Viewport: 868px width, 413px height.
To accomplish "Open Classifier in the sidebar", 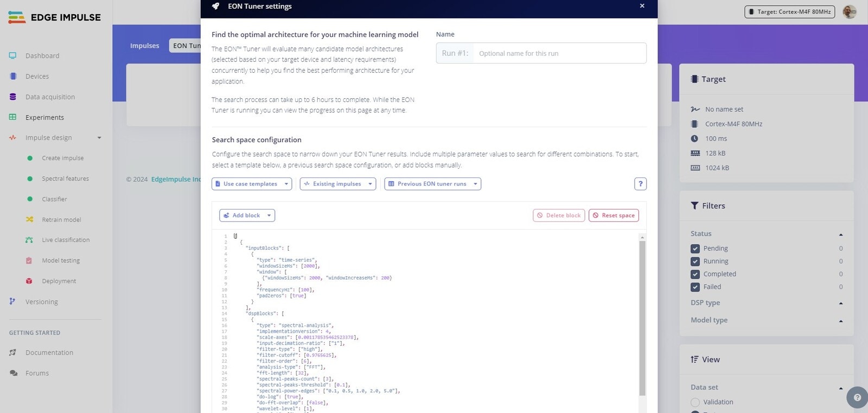I will 55,199.
